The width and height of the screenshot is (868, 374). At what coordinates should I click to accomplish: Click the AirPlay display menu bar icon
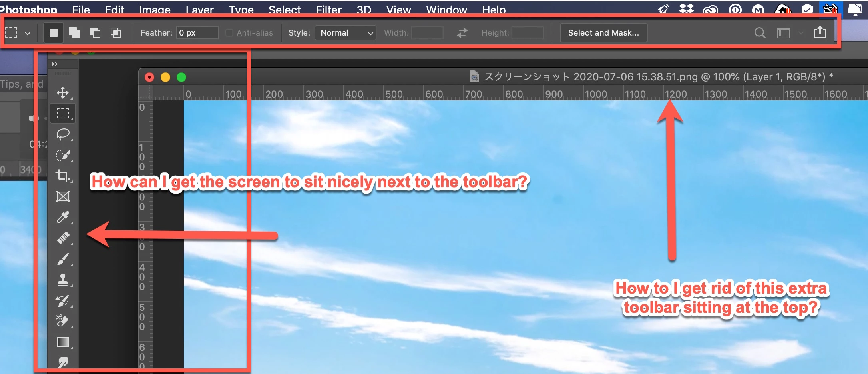click(x=855, y=9)
